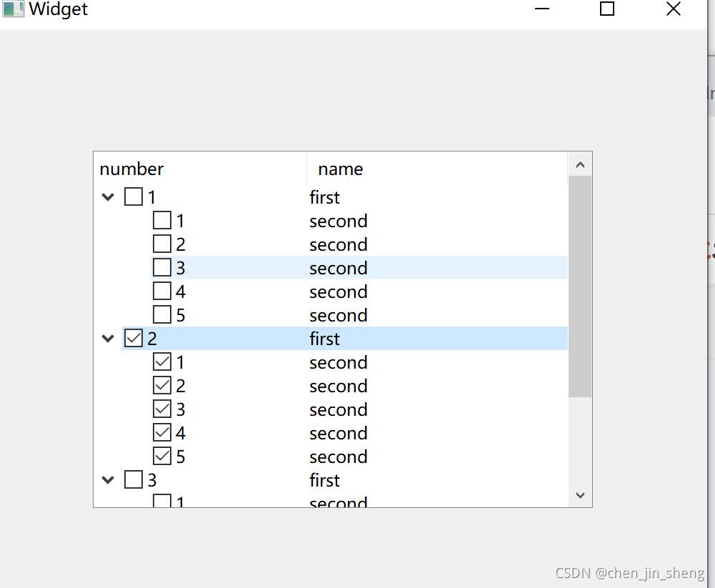Select 'second' in child 5 row under parent 1
The width and height of the screenshot is (715, 588).
point(339,316)
